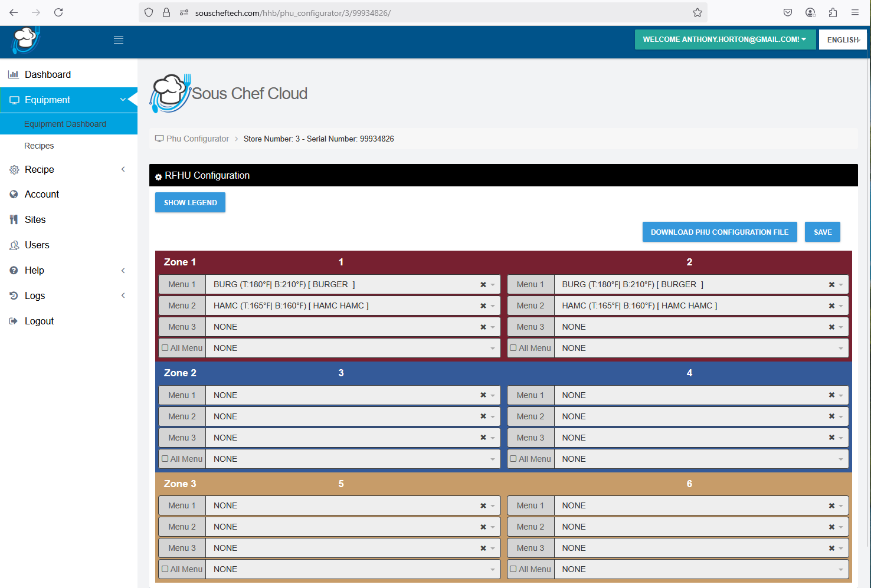Open the browser account icon
This screenshot has width=871, height=588.
810,12
